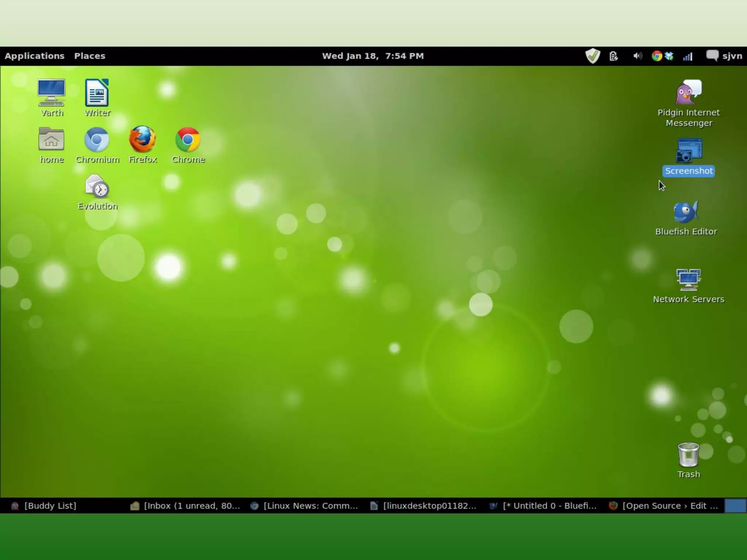Open the Evolution mail desktop icon

point(97,187)
